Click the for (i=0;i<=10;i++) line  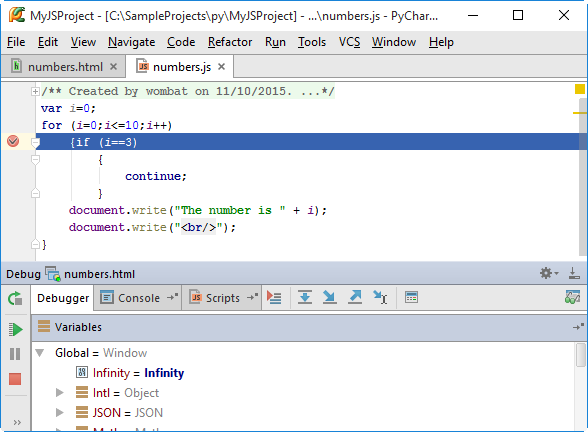click(x=107, y=125)
